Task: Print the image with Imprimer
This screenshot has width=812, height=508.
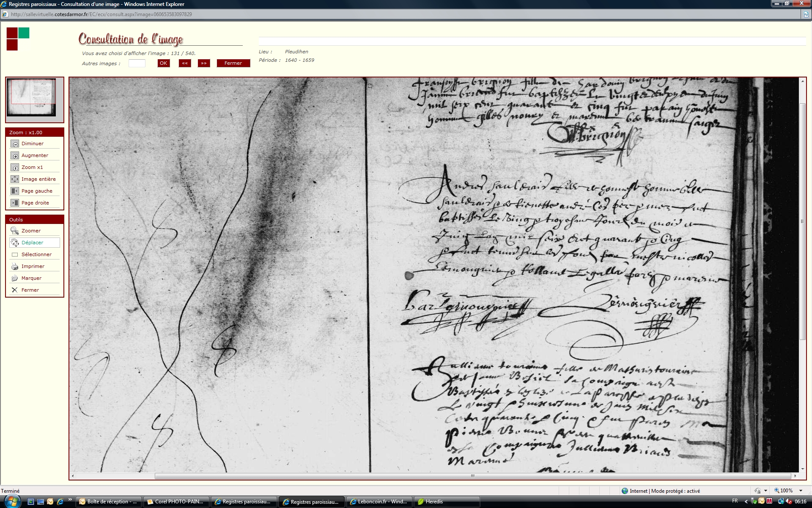Action: pyautogui.click(x=15, y=267)
